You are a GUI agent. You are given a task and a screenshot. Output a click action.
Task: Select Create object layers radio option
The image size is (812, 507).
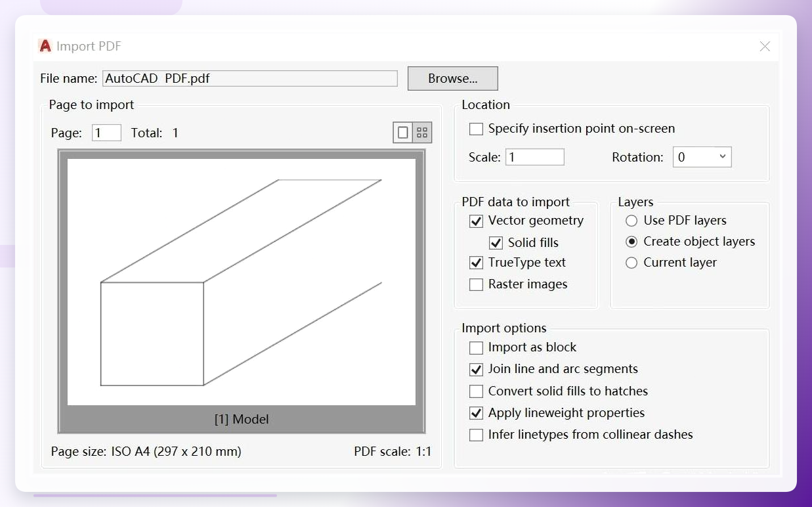631,242
